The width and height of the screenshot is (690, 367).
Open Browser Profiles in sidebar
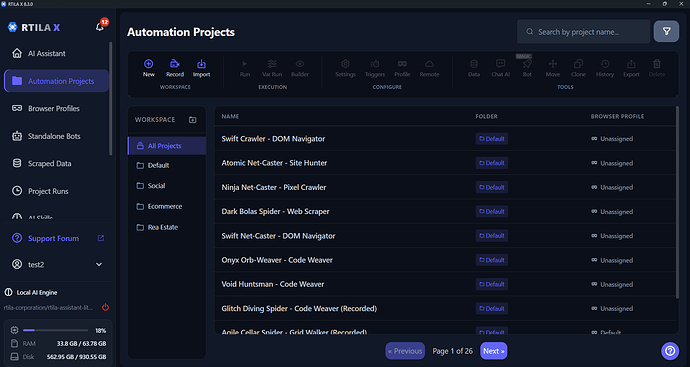[x=56, y=108]
